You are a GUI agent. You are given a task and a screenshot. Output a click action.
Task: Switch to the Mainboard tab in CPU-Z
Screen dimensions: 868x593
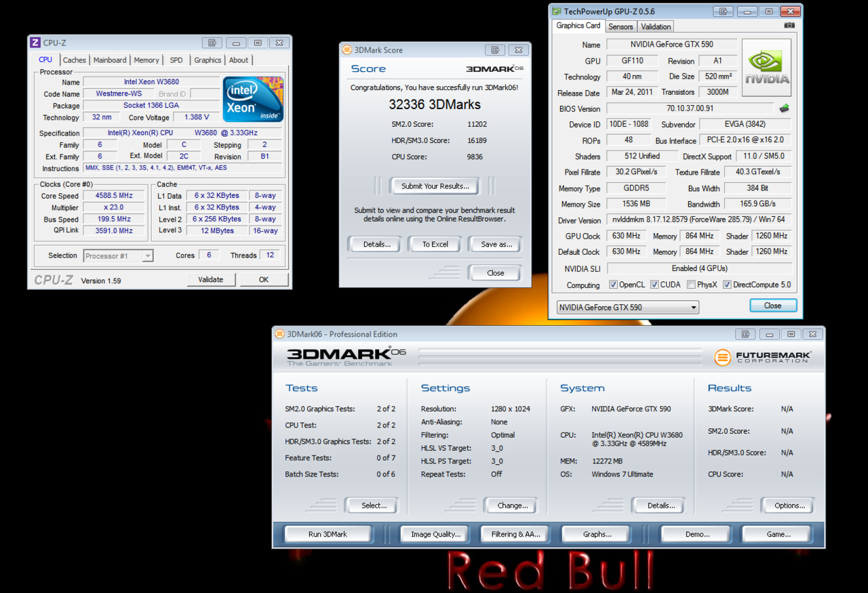click(110, 60)
